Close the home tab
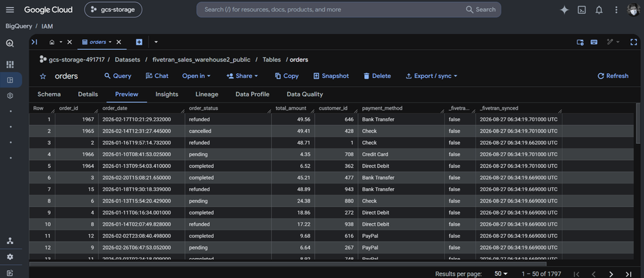This screenshot has width=644, height=278. click(x=69, y=42)
